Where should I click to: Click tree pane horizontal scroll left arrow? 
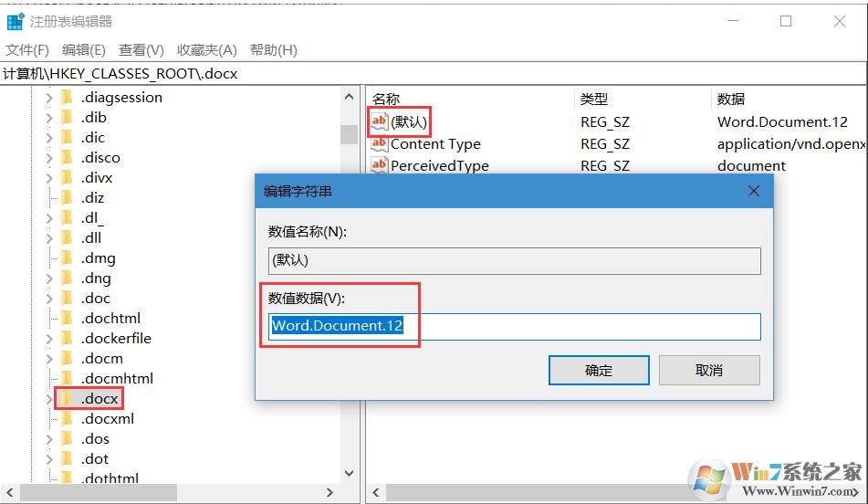[x=9, y=492]
